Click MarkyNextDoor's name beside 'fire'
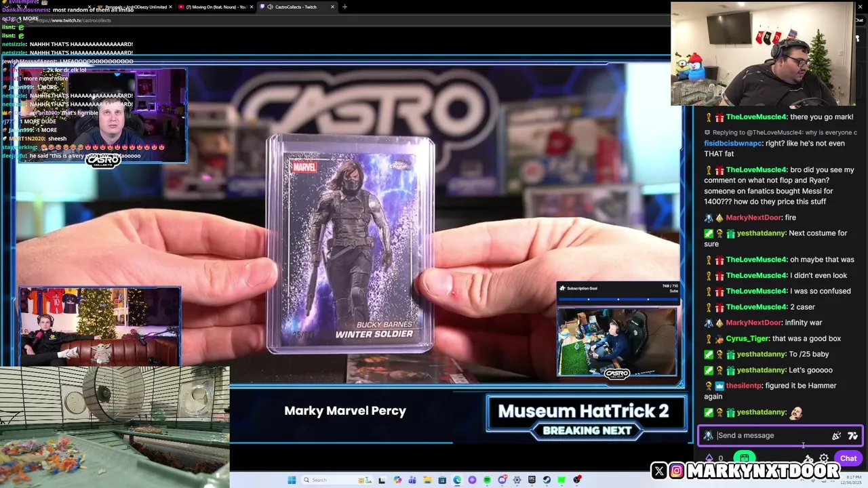This screenshot has height=488, width=868. click(x=753, y=218)
